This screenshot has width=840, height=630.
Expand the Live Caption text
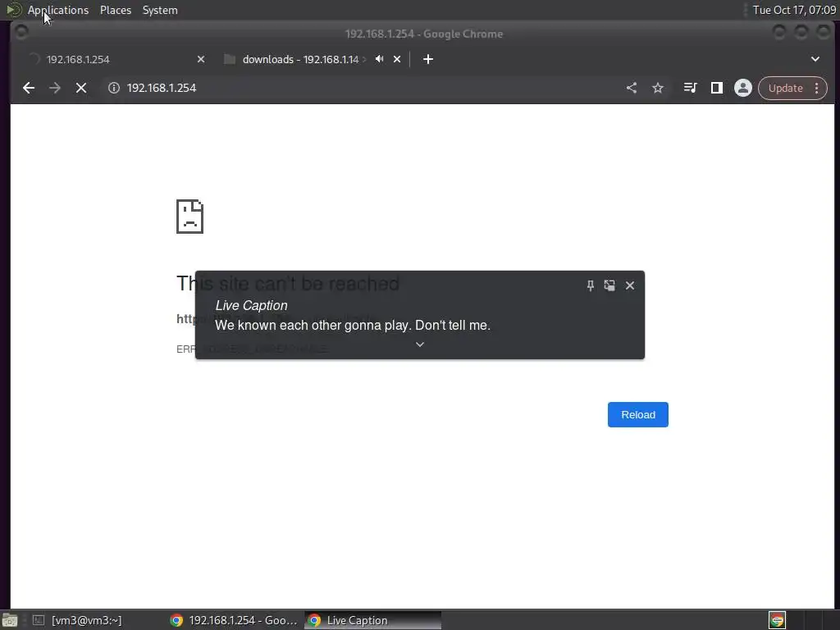(x=420, y=345)
